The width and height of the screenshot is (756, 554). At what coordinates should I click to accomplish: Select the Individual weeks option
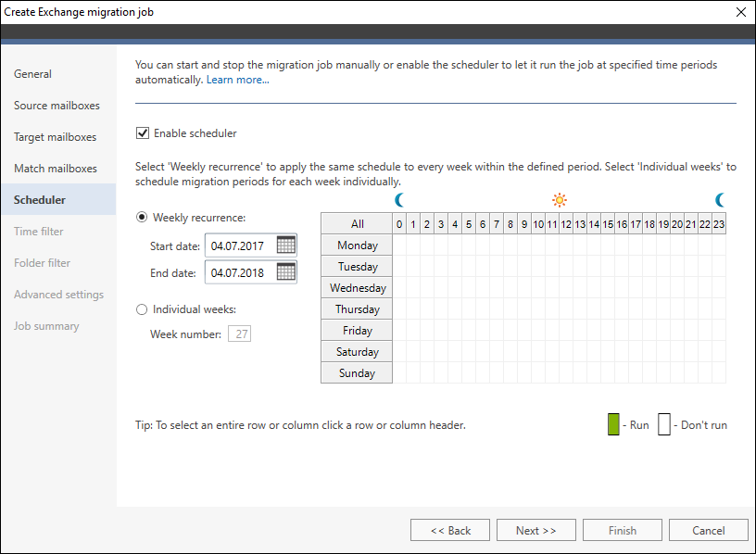click(x=142, y=309)
